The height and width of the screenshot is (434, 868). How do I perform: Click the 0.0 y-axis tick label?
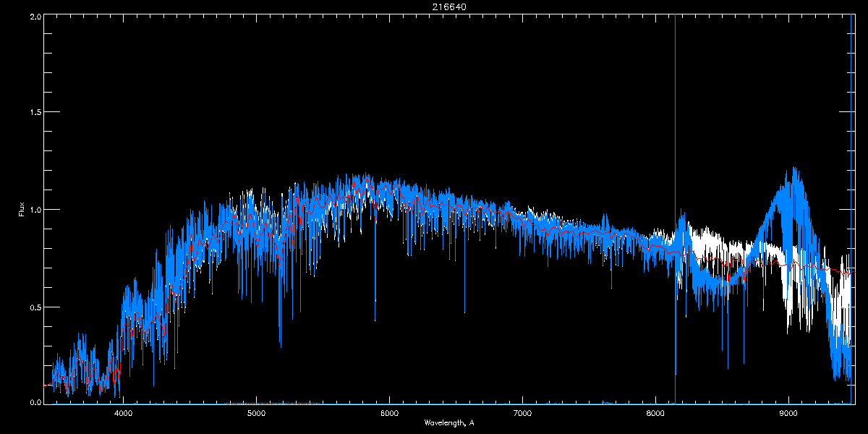click(35, 401)
